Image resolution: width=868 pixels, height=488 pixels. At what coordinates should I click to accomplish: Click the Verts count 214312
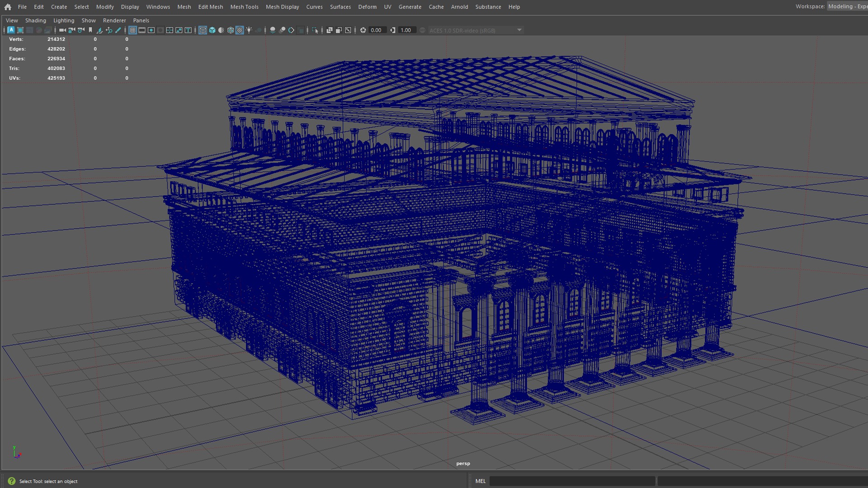56,39
